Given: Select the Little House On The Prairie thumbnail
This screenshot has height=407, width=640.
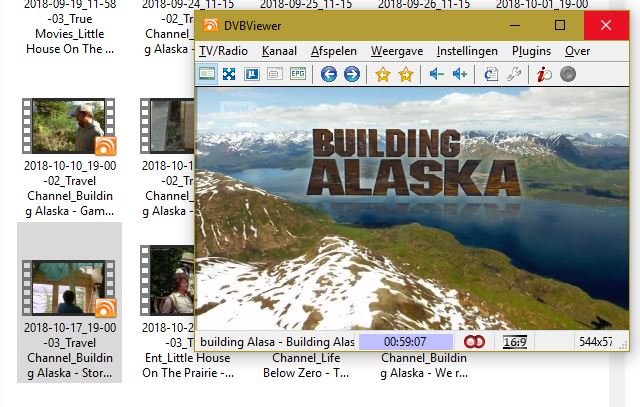Looking at the screenshot, I should coord(167,280).
